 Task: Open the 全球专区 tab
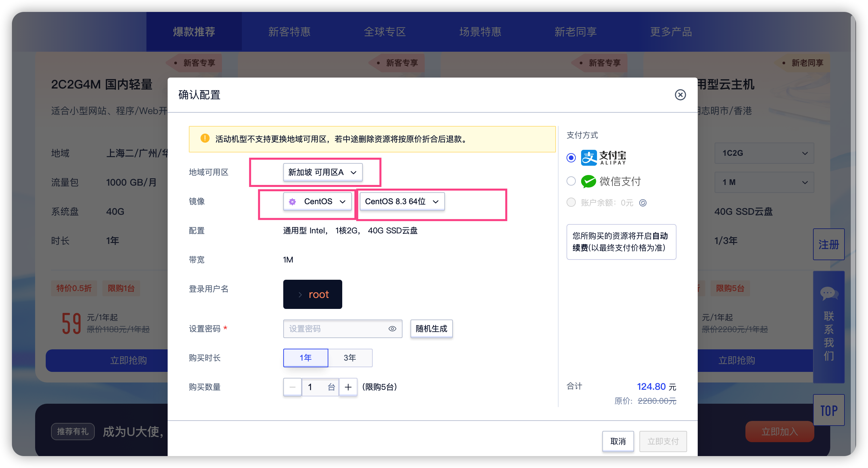click(x=384, y=32)
